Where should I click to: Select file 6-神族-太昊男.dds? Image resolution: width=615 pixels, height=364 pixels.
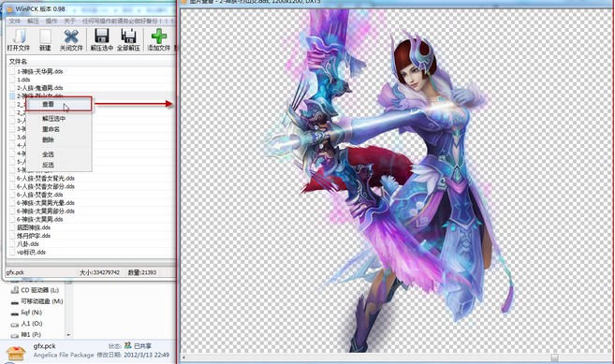point(39,219)
